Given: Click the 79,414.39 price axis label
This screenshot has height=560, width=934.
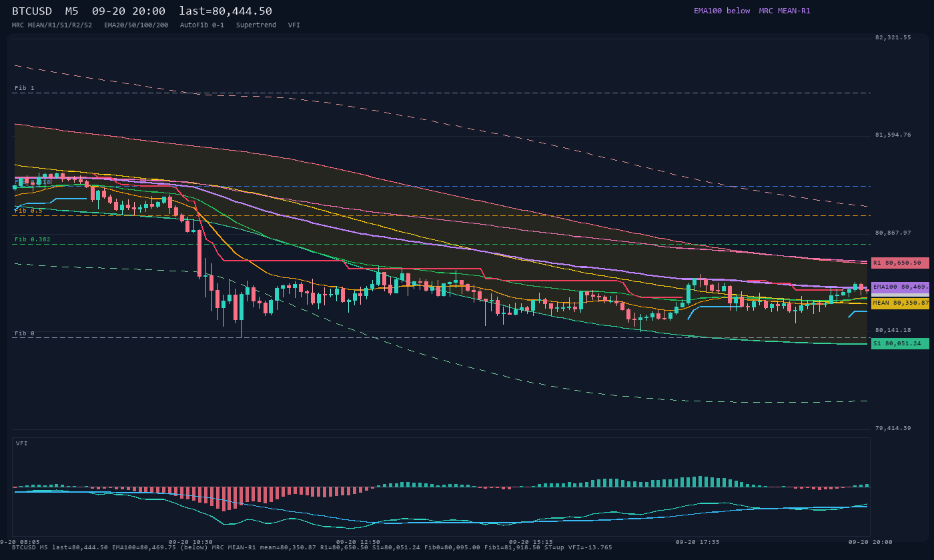Looking at the screenshot, I should [x=893, y=428].
